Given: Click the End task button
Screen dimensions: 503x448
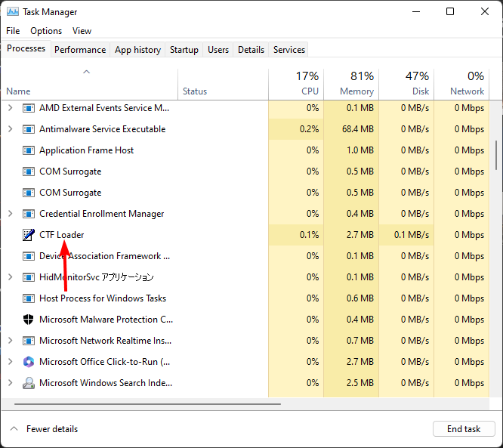Looking at the screenshot, I should pyautogui.click(x=464, y=429).
